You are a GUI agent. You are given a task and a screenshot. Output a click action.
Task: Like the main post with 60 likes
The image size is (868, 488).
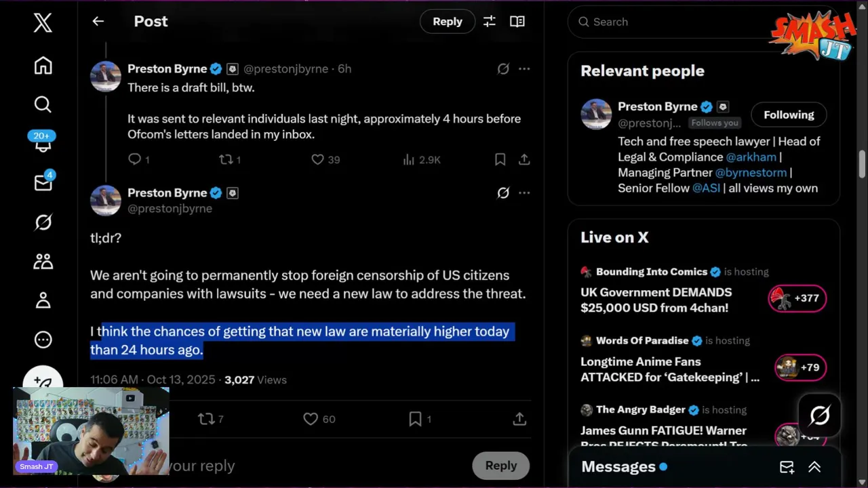pos(311,420)
